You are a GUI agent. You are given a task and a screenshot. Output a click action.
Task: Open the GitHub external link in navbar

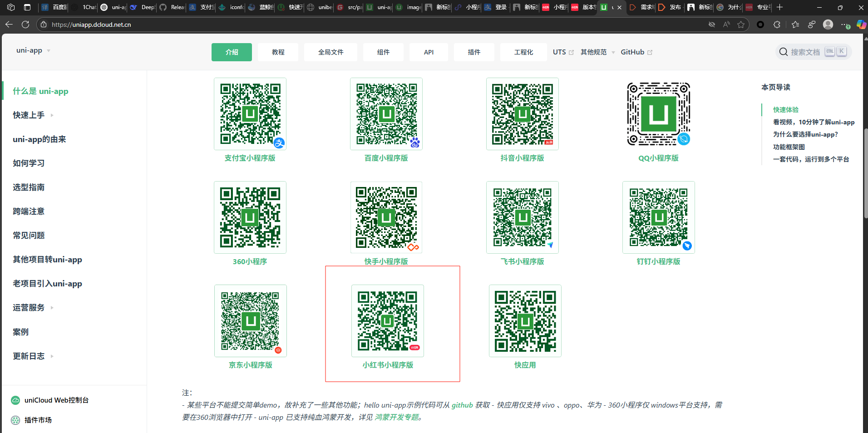coord(636,52)
